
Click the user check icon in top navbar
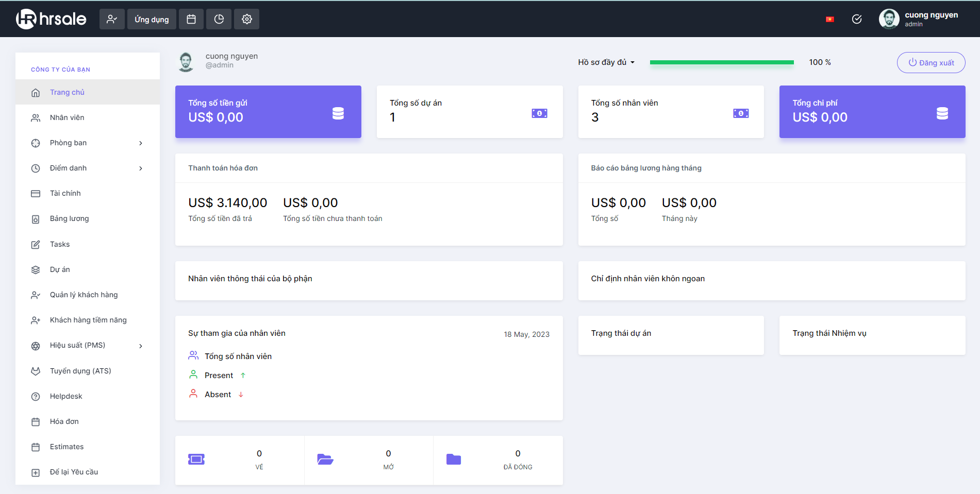pos(112,19)
